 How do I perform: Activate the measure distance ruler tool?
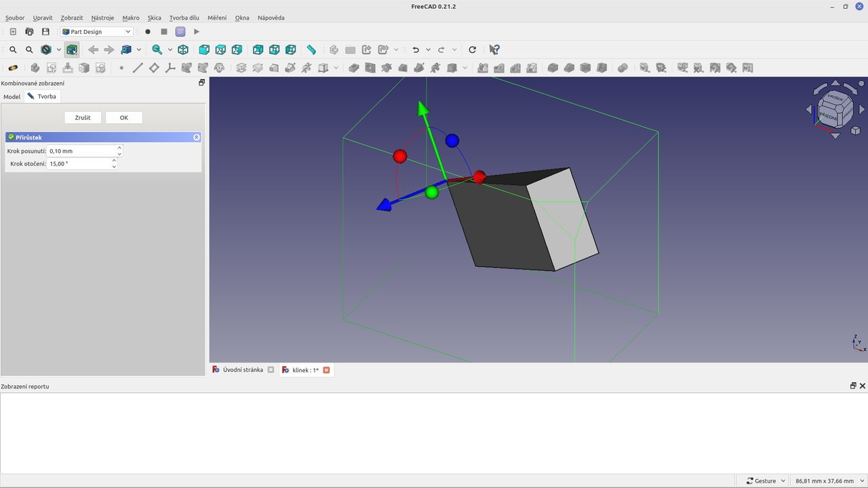click(x=311, y=49)
